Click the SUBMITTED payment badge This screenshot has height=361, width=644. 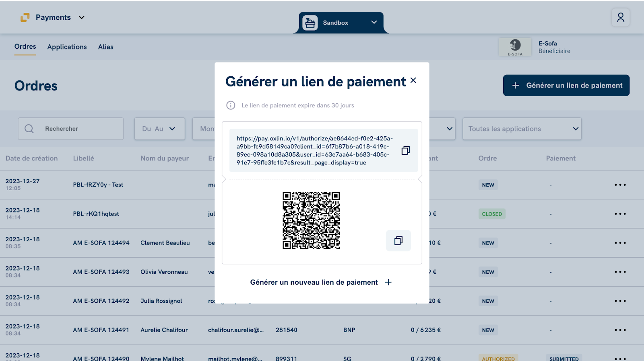tap(564, 358)
